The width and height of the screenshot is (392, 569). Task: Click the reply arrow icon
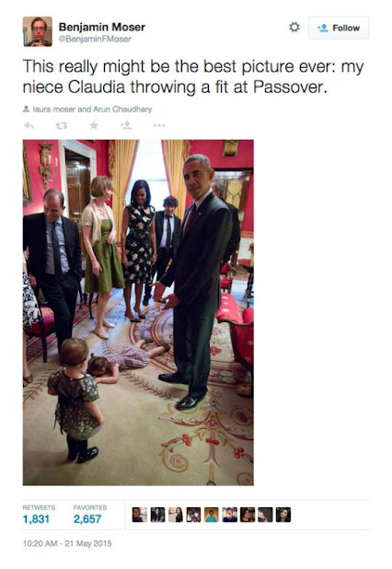click(x=29, y=125)
